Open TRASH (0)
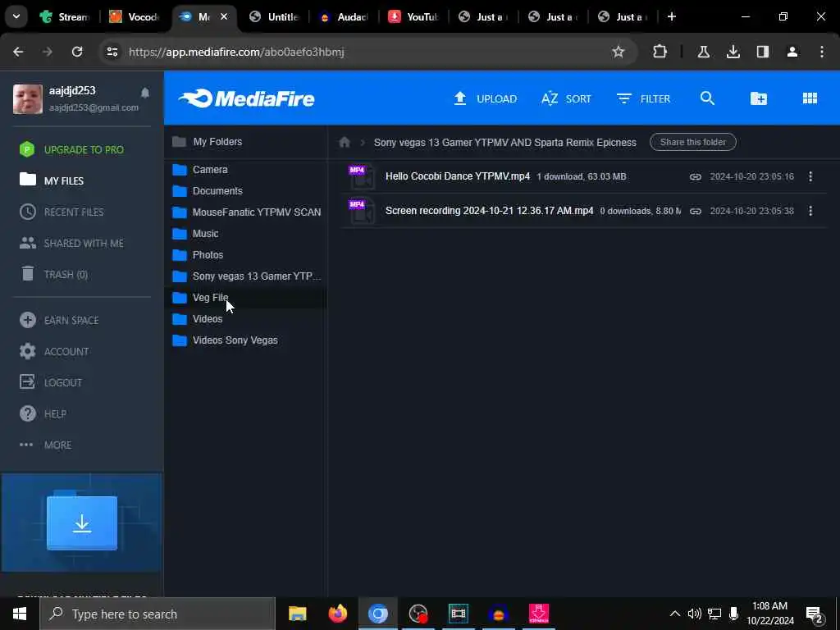This screenshot has width=840, height=630. coord(53,274)
